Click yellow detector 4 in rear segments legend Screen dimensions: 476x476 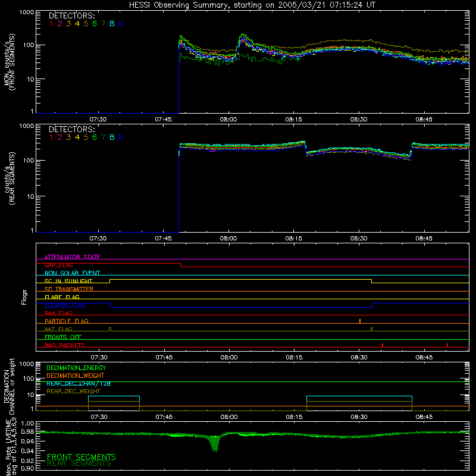(x=77, y=137)
